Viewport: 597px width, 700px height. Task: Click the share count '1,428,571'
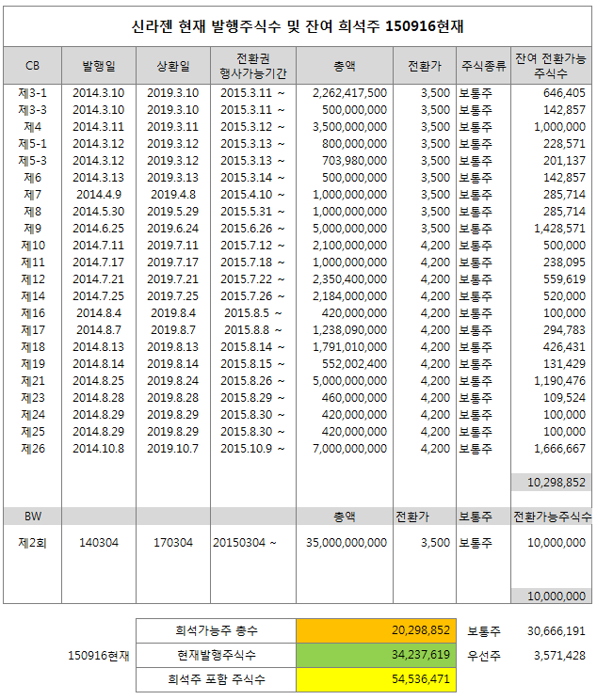pyautogui.click(x=559, y=229)
